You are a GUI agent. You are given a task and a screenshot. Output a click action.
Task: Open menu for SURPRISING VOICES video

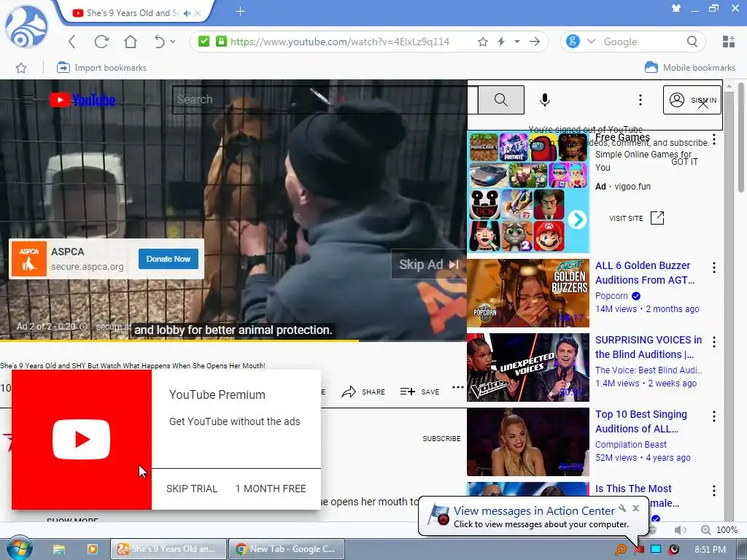pos(713,342)
